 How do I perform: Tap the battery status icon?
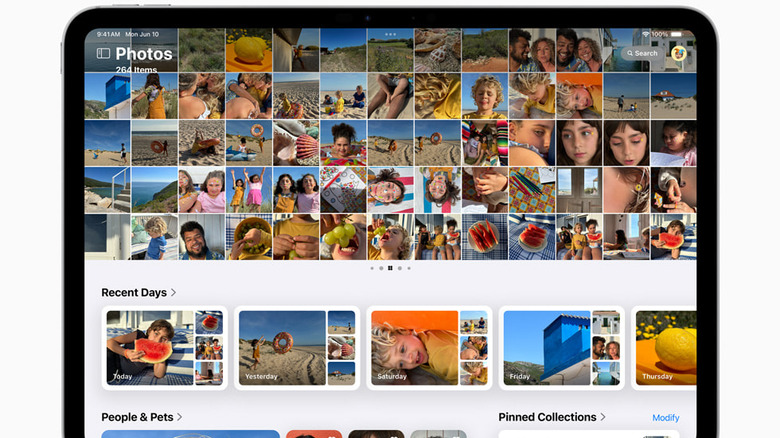click(x=677, y=34)
